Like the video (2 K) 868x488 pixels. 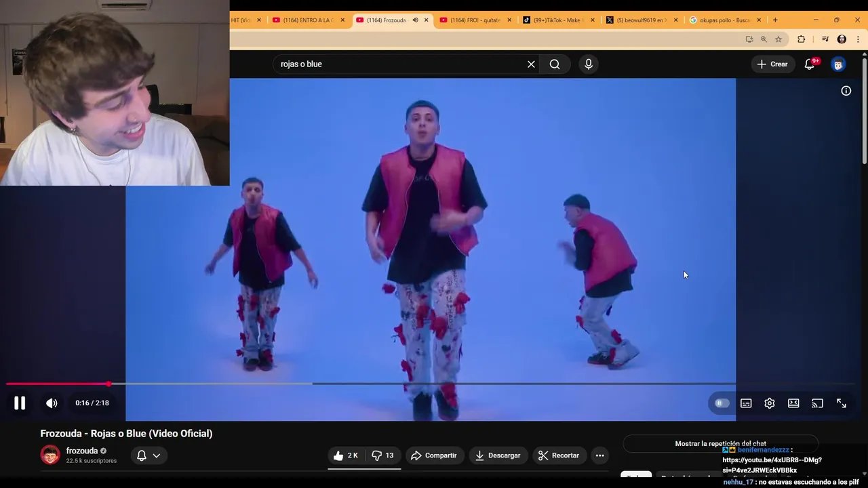(x=346, y=455)
